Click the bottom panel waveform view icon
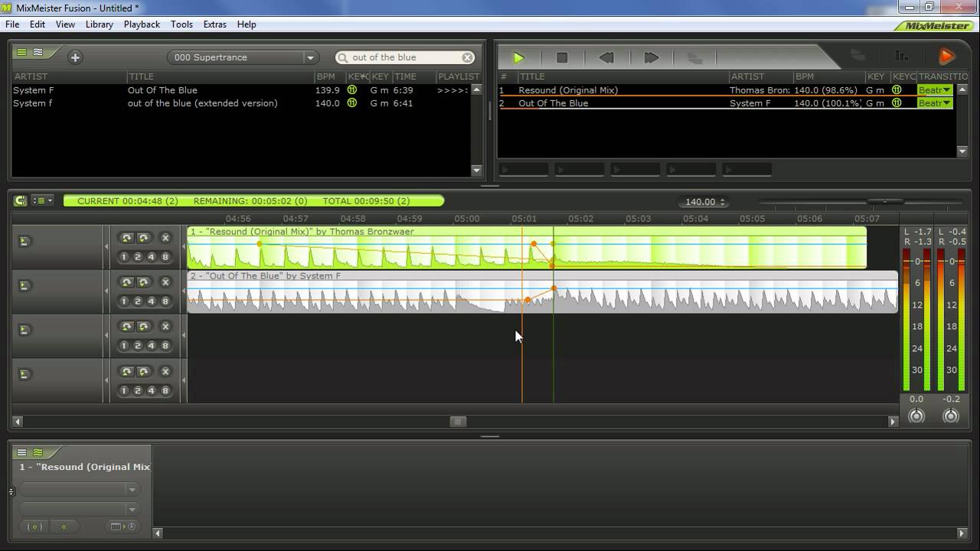Screen dimensions: 980x551 pyautogui.click(x=38, y=452)
